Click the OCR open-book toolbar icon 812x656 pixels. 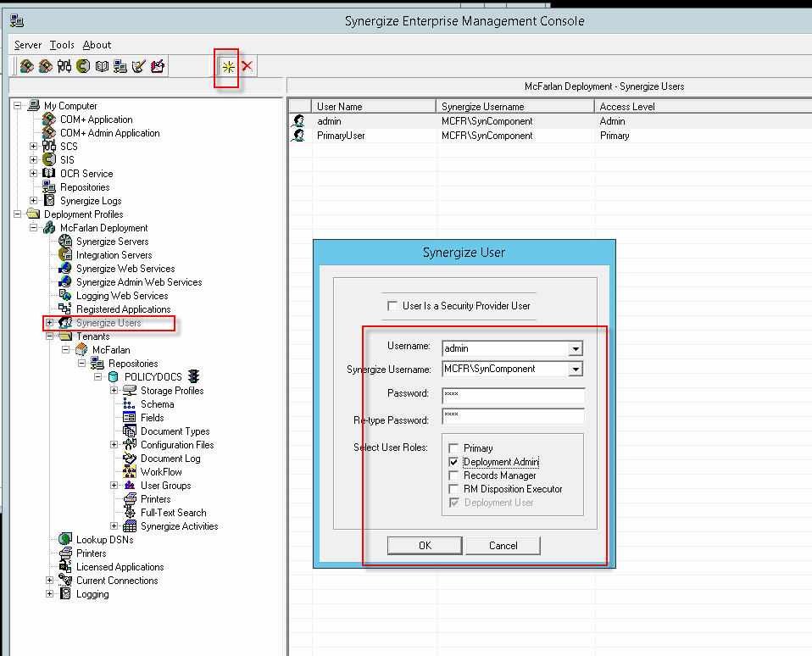(x=102, y=66)
